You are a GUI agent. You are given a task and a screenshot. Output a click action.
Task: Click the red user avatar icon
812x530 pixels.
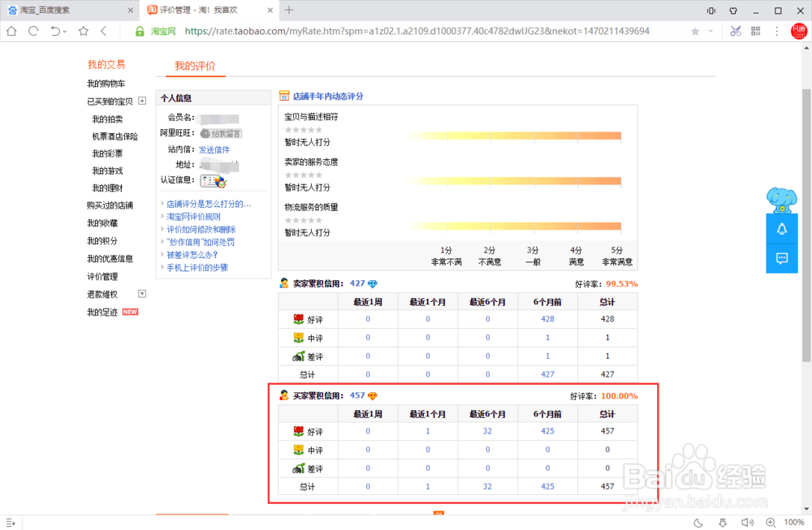(799, 31)
